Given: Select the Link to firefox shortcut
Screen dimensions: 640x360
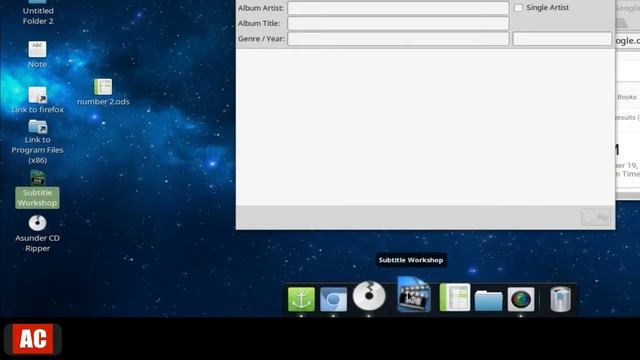Looking at the screenshot, I should tap(38, 100).
